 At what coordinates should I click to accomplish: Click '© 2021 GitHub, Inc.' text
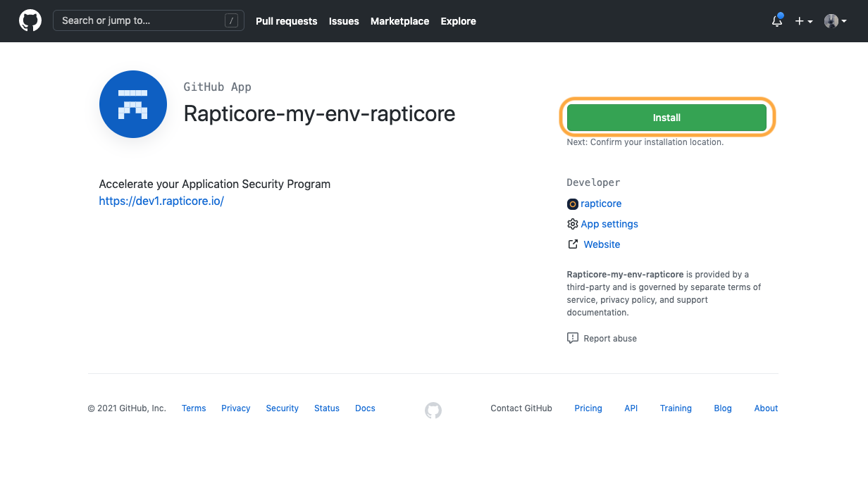click(127, 408)
